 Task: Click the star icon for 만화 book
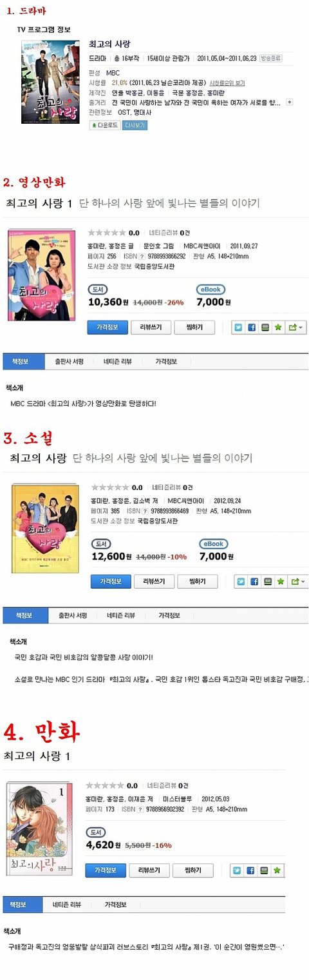click(277, 870)
